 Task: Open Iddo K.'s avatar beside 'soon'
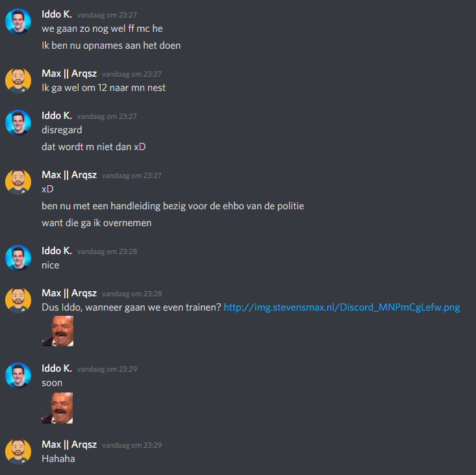pos(18,376)
